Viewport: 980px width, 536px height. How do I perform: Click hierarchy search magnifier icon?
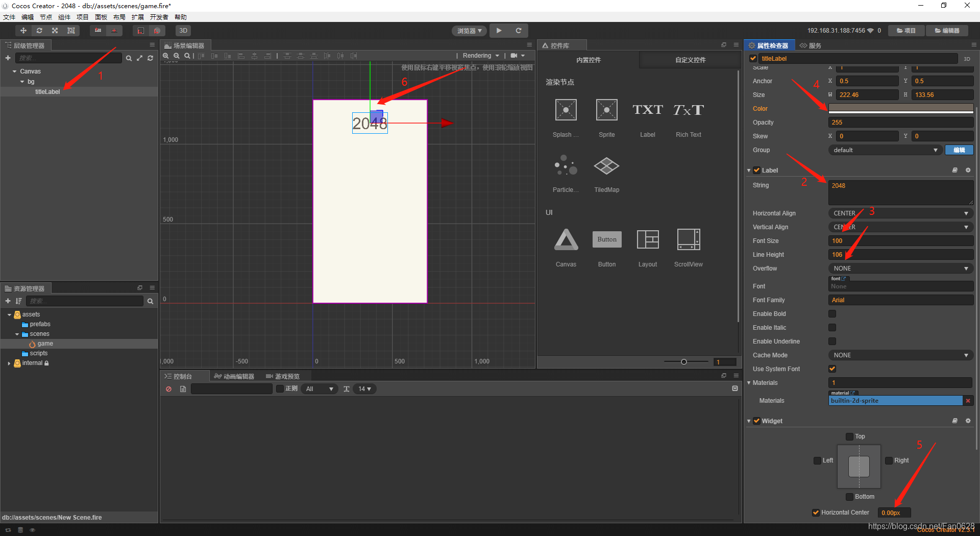point(129,58)
